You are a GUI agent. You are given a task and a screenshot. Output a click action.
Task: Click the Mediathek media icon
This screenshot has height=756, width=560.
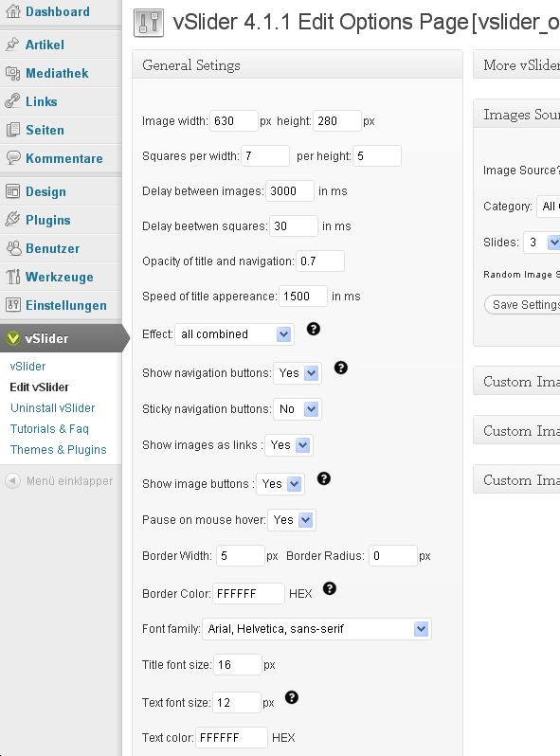[13, 73]
